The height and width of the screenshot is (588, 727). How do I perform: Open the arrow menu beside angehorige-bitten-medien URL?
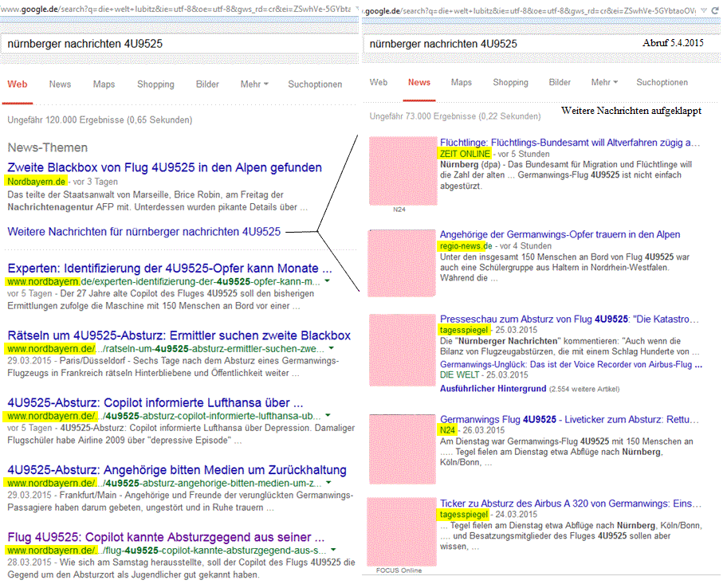tap(328, 483)
